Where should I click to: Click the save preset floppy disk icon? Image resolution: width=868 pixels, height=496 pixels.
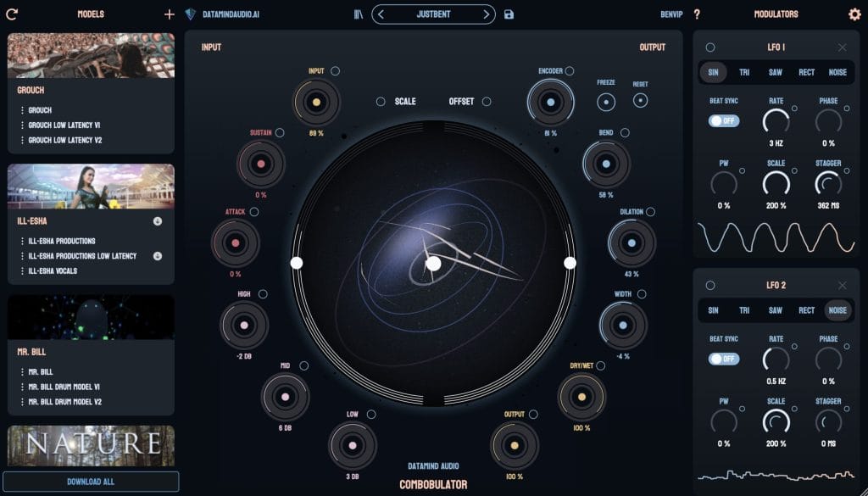coord(509,14)
